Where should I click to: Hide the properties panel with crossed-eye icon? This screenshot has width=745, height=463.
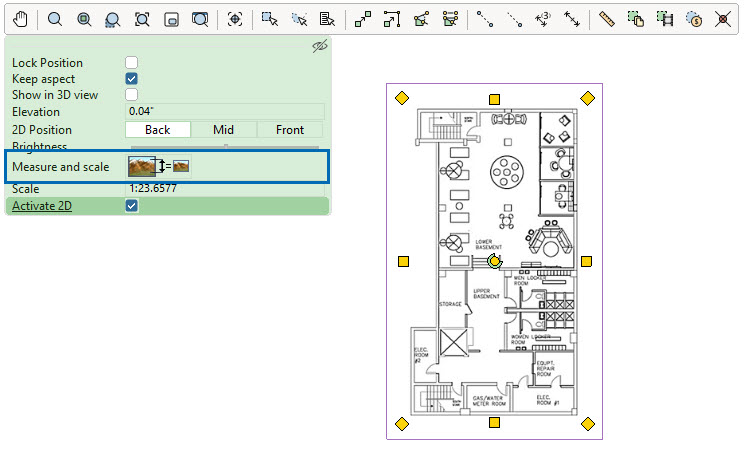(x=320, y=46)
